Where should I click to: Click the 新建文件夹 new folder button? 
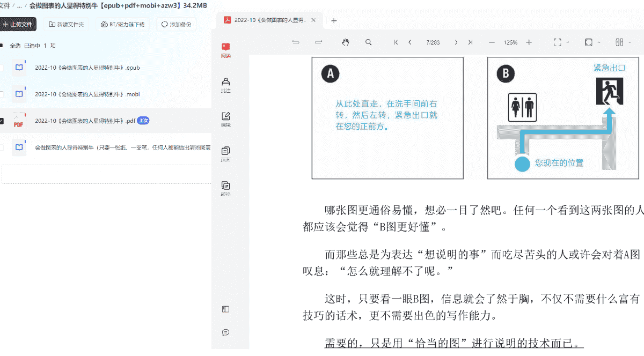click(x=66, y=24)
